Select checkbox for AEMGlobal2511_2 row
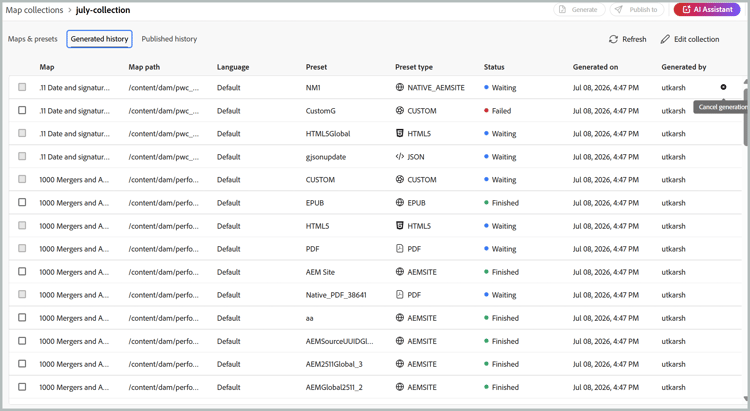Image resolution: width=750 pixels, height=411 pixels. click(22, 387)
